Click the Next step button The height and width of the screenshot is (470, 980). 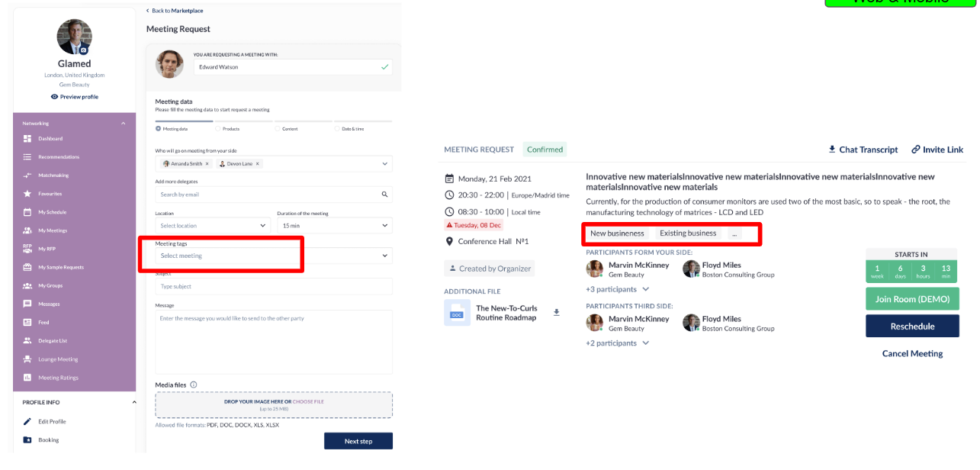[358, 441]
